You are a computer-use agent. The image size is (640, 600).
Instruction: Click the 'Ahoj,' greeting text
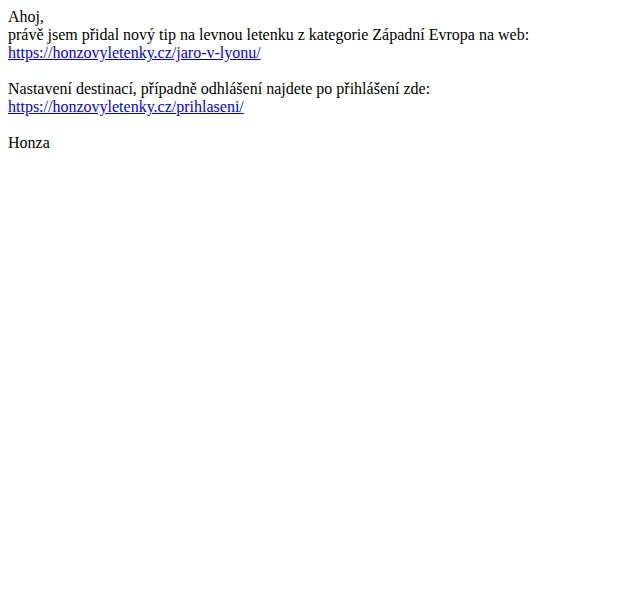tap(26, 17)
